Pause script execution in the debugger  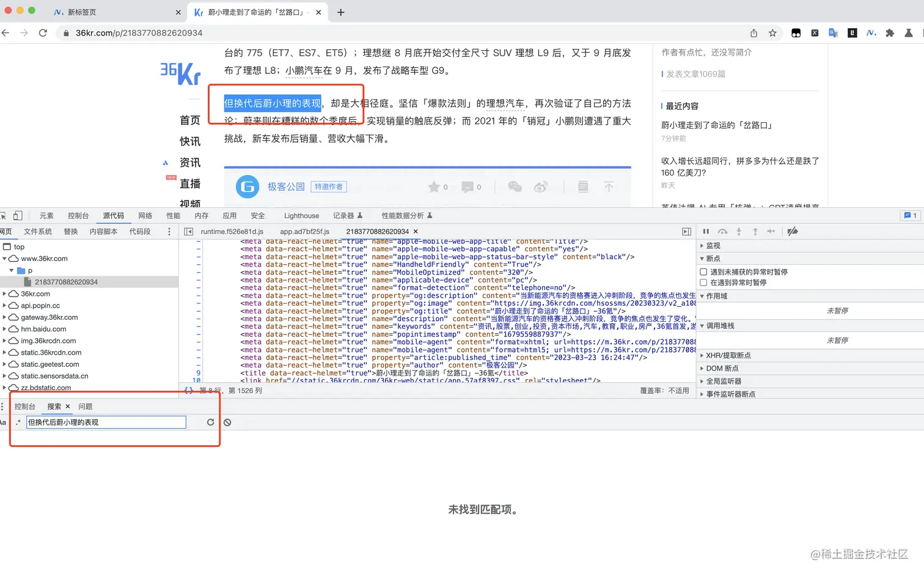[x=706, y=231]
